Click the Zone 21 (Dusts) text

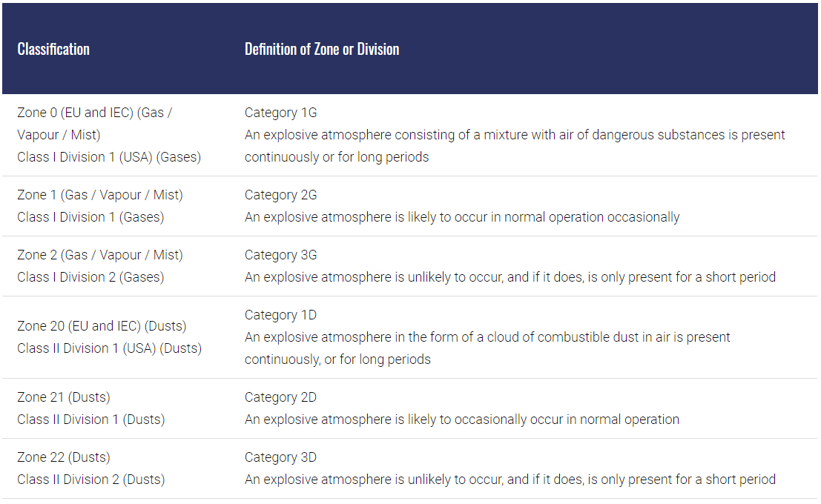[64, 397]
